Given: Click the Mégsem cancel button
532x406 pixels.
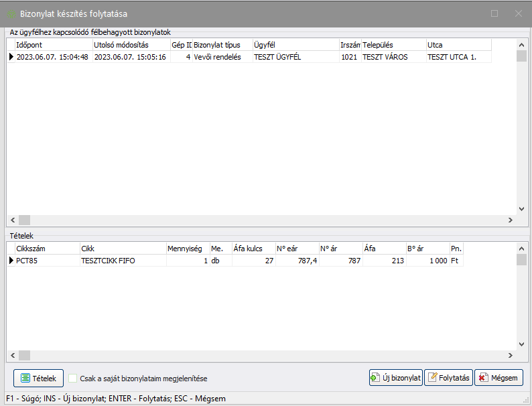Looking at the screenshot, I should click(x=498, y=378).
